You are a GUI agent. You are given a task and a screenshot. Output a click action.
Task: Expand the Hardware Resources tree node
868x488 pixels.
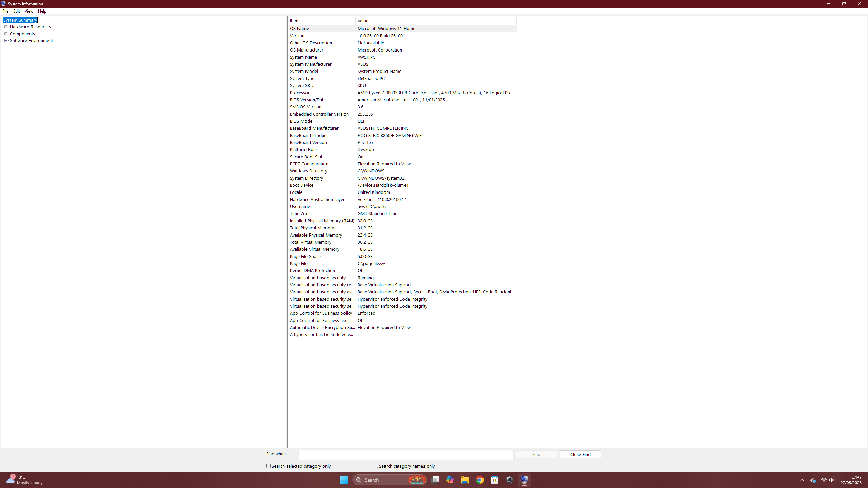click(6, 27)
